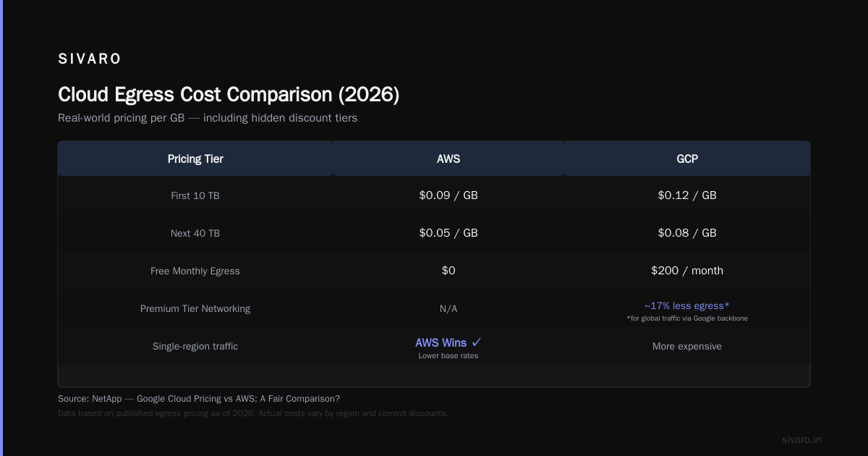Click the Google backbone footnote text
The image size is (868, 456).
click(687, 318)
